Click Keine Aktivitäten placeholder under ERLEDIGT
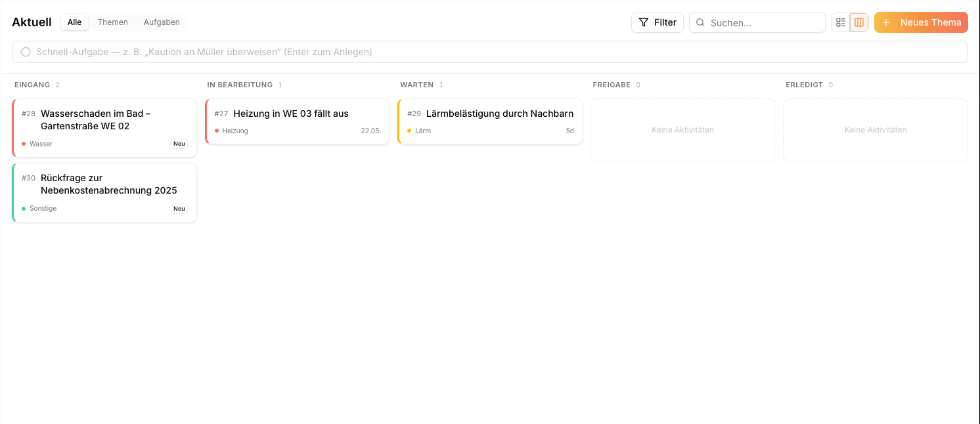Viewport: 980px width, 424px height. pos(876,130)
